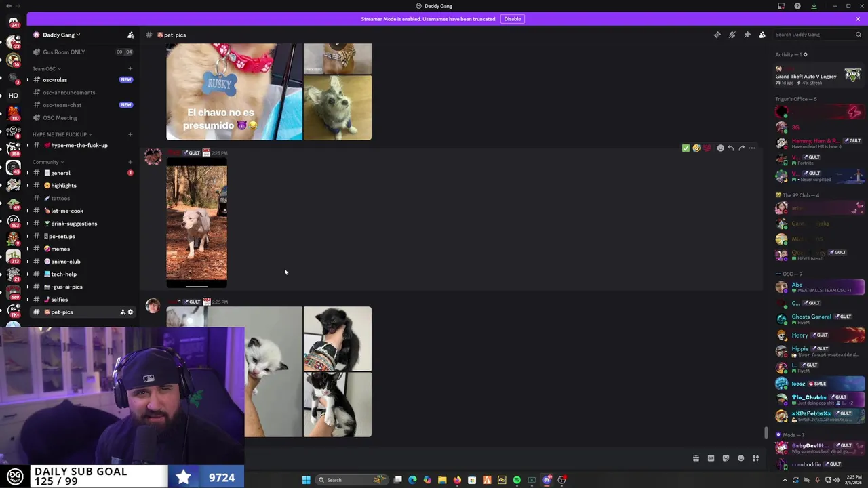Open the osc-team-chat channel
This screenshot has height=488, width=868.
coord(81,105)
